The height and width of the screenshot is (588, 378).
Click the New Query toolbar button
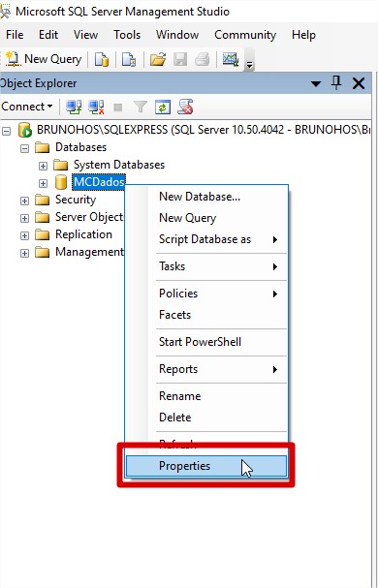[x=44, y=59]
